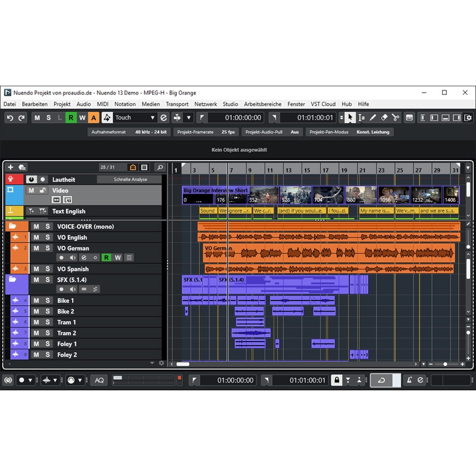Open the track search magnifier

coord(160,167)
